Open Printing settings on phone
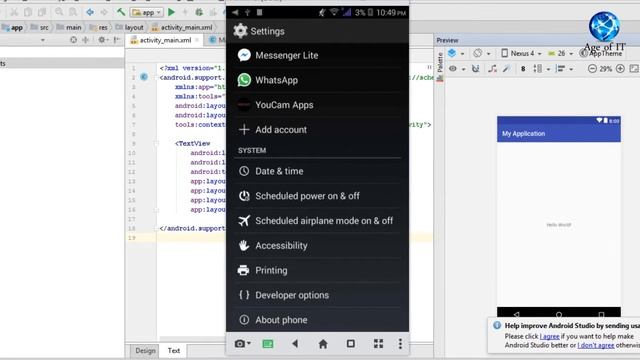The image size is (640, 360). pyautogui.click(x=317, y=270)
